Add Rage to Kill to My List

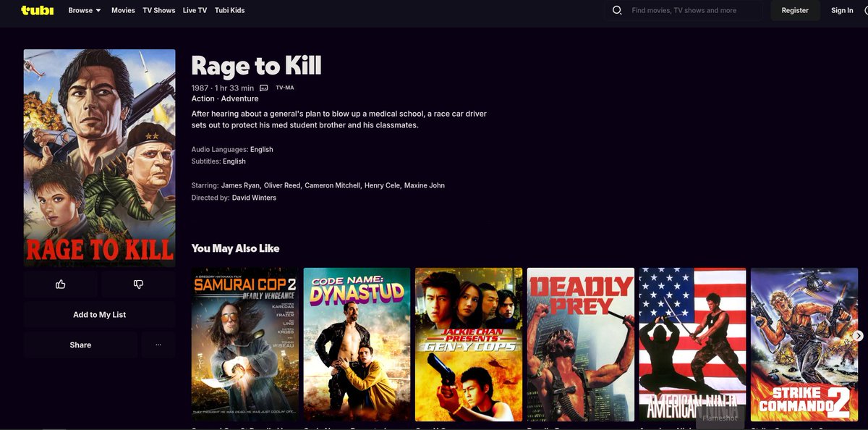[x=100, y=315]
